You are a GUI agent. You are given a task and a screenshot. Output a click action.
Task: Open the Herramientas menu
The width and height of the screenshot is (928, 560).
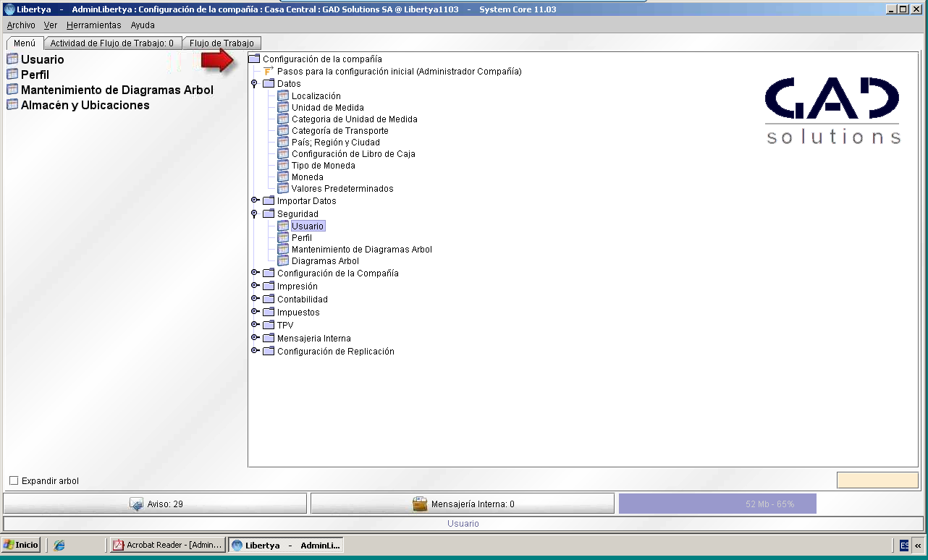coord(93,25)
